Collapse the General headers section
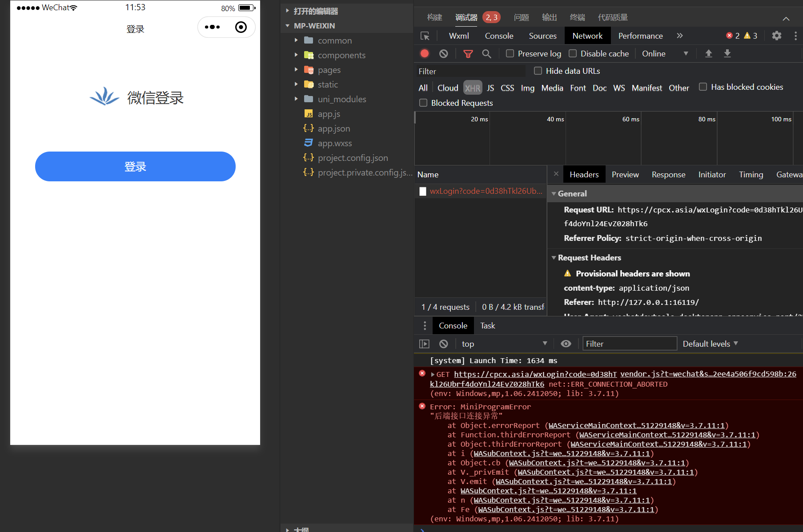Image resolution: width=803 pixels, height=532 pixels. 554,194
